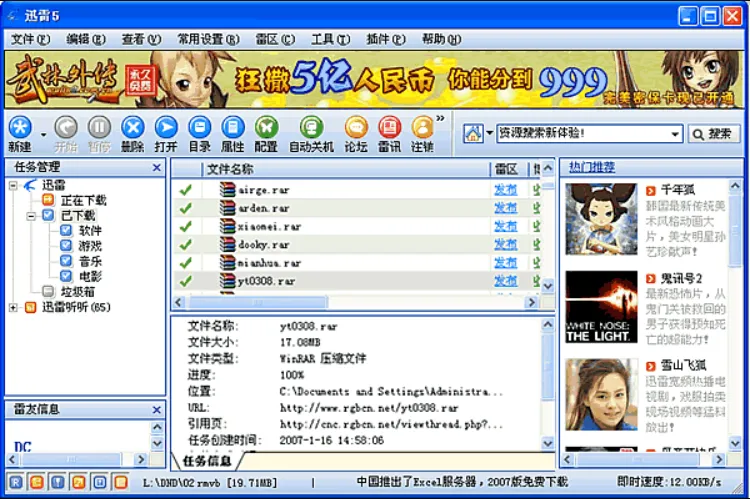This screenshot has height=499, width=750.
Task: Open the 目录 directory icon
Action: 199,128
